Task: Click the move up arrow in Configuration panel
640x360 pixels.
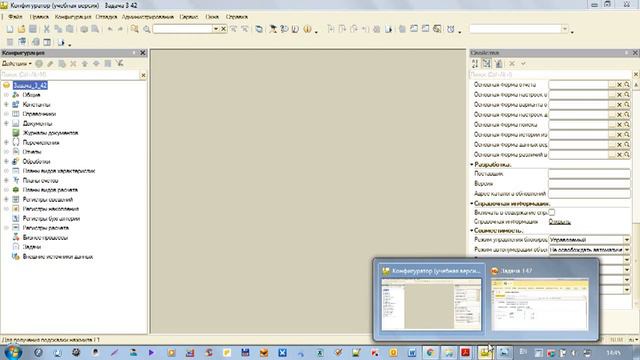Action: [84, 64]
